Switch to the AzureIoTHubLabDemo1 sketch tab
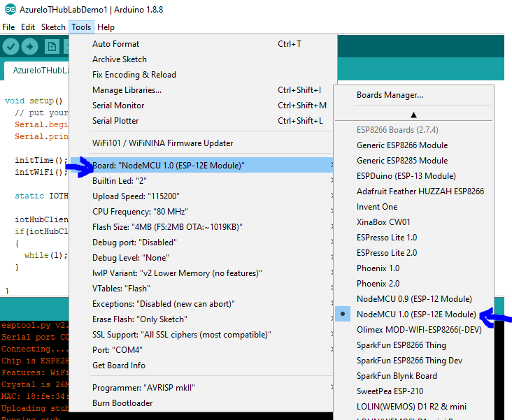512x420 pixels. (x=37, y=71)
